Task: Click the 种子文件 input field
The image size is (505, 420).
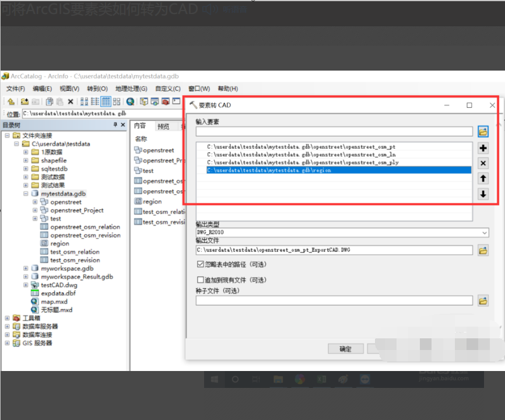Action: [x=334, y=300]
